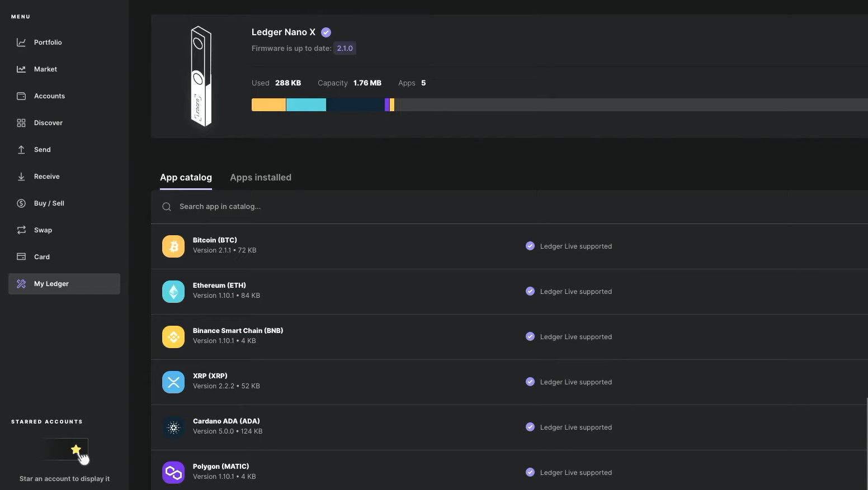
Task: Switch to the Apps installed tab
Action: click(x=261, y=178)
